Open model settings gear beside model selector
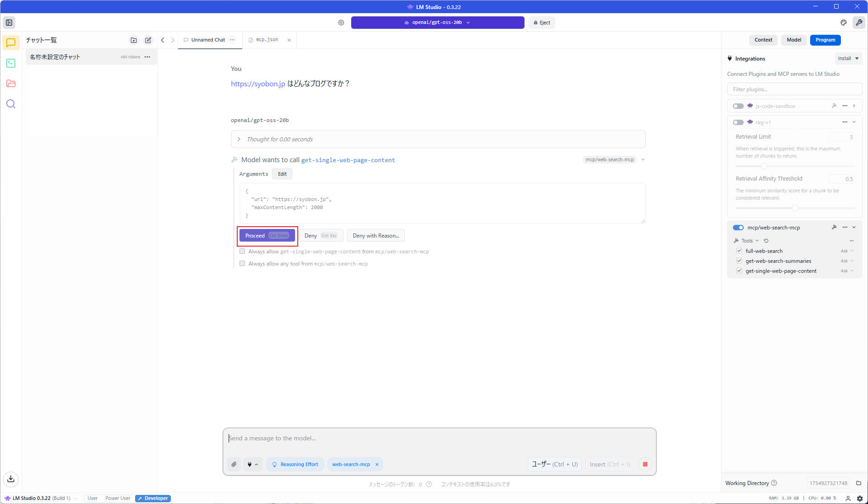 click(x=341, y=23)
